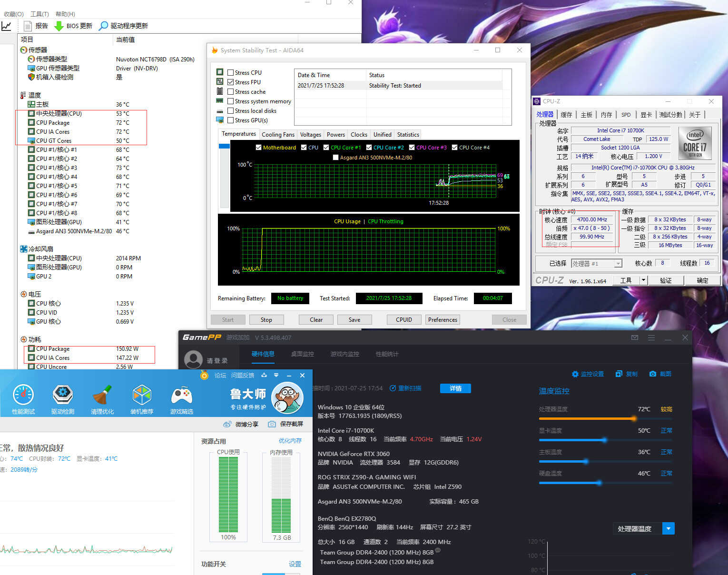Image resolution: width=728 pixels, height=575 pixels.
Task: Open CPUID button
Action: (x=404, y=320)
